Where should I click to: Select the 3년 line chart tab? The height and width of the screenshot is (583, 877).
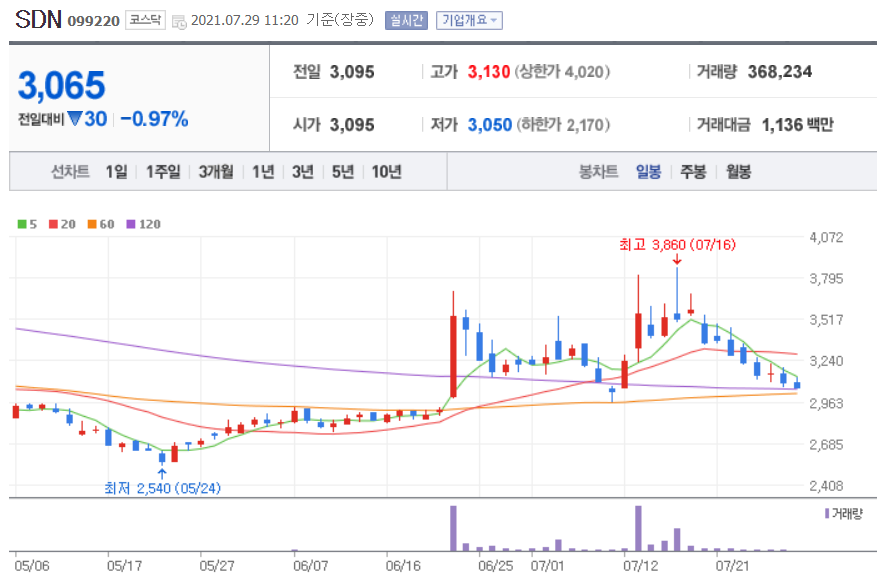coord(303,172)
